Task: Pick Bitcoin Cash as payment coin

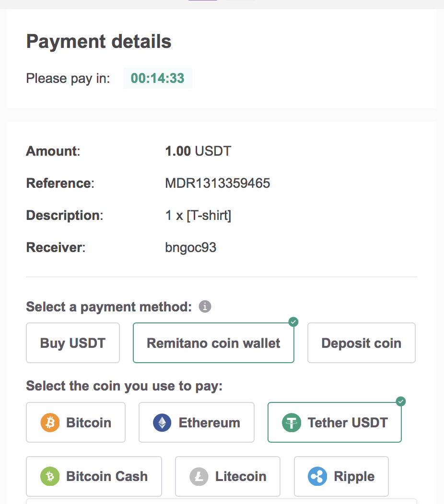Action: tap(94, 476)
